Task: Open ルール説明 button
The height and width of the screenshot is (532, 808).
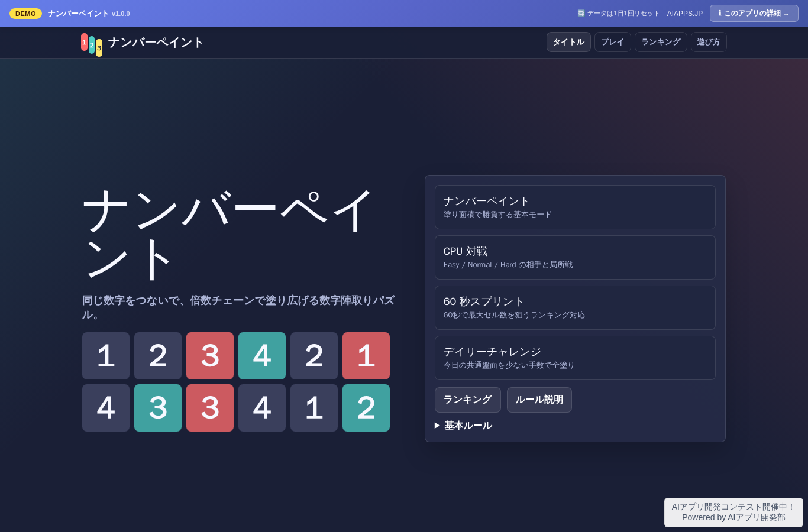Action: (x=539, y=400)
